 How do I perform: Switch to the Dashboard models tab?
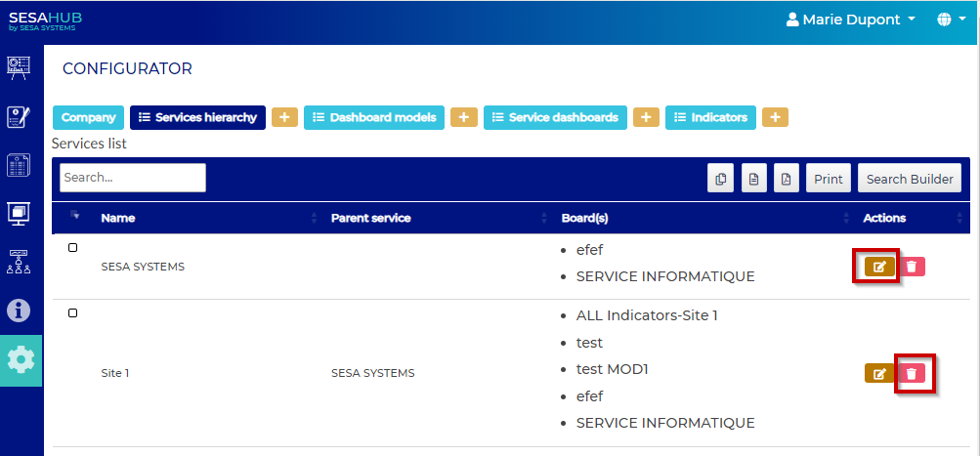pyautogui.click(x=376, y=117)
